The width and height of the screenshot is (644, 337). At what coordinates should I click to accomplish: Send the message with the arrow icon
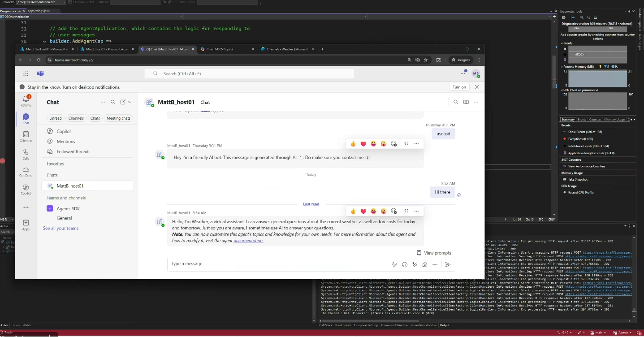(448, 264)
